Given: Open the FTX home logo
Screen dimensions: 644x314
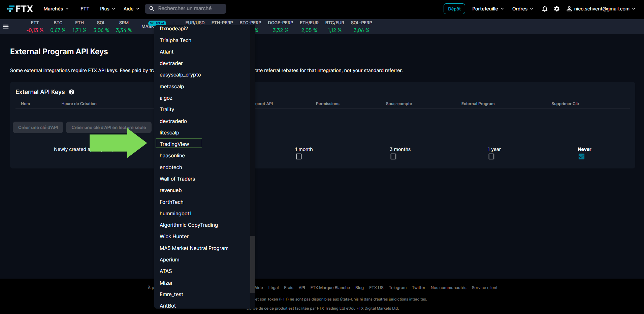Looking at the screenshot, I should coord(20,9).
